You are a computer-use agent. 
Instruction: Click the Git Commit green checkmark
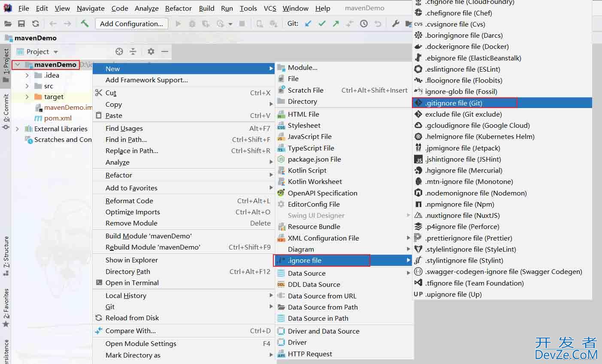coord(322,24)
